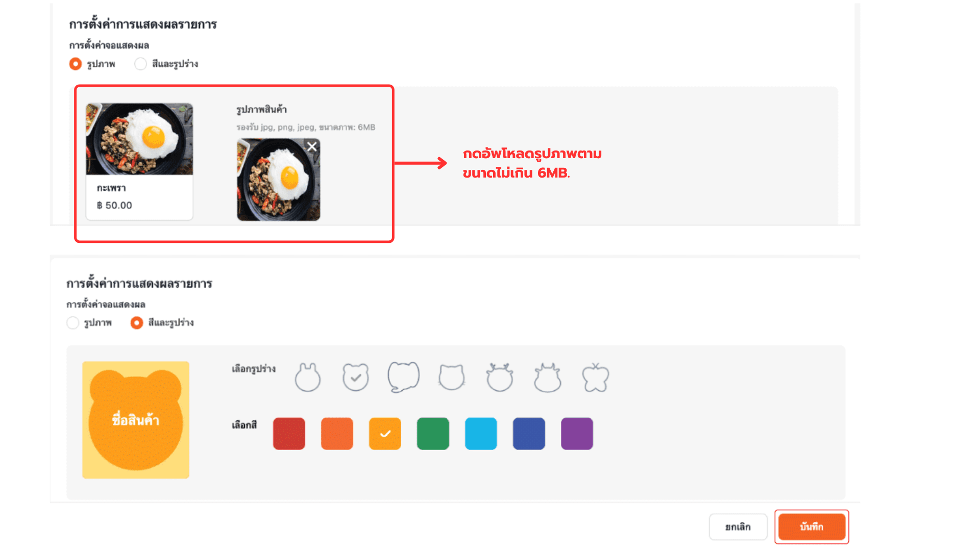Choose the bear shape with checkmark
The height and width of the screenshot is (551, 980).
[x=356, y=378]
